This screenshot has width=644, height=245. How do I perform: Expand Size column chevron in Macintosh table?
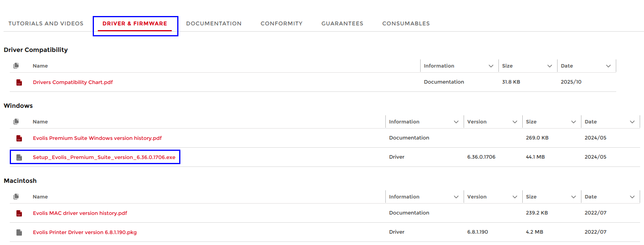(x=574, y=197)
